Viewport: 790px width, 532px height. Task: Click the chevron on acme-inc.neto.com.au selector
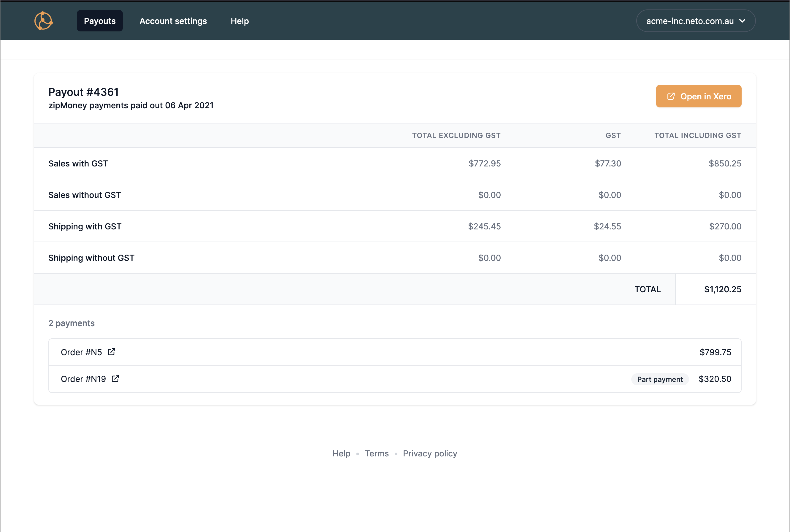(742, 21)
